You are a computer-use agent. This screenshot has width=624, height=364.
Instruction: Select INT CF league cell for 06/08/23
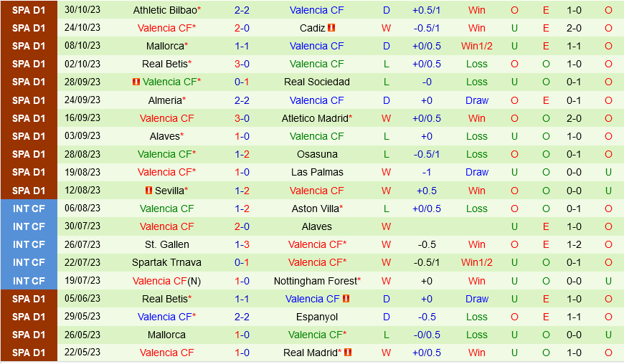coord(29,209)
